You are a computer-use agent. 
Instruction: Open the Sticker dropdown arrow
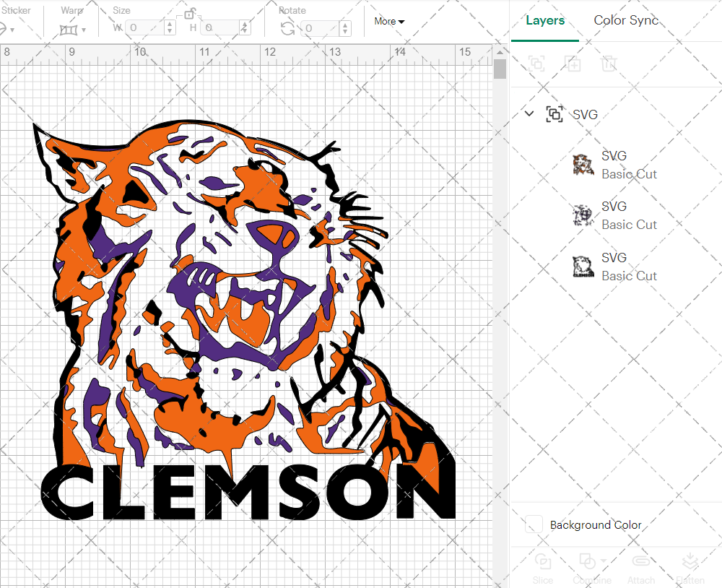click(14, 30)
